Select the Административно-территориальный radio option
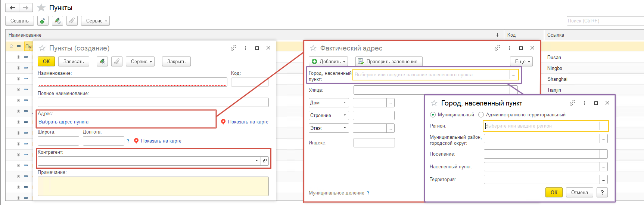Image resolution: width=644 pixels, height=205 pixels. [x=481, y=115]
